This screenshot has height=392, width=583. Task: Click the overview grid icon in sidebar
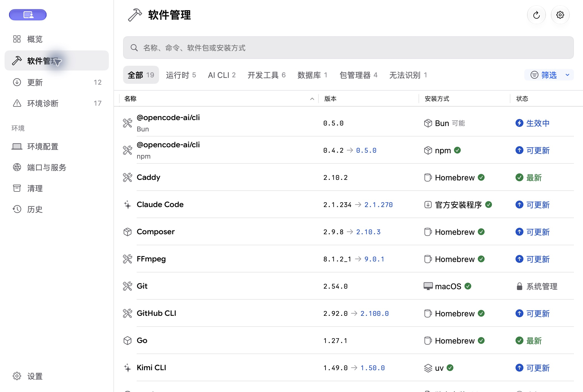click(x=17, y=39)
